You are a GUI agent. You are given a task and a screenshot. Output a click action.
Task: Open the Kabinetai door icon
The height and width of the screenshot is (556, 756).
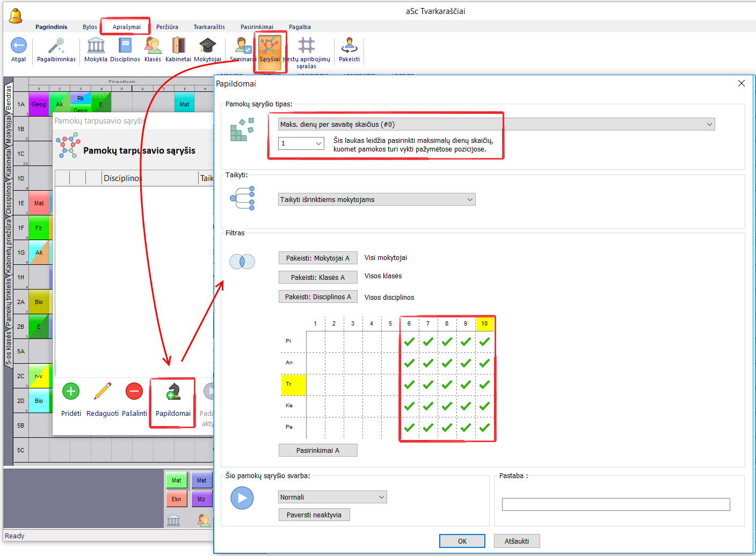click(x=178, y=46)
